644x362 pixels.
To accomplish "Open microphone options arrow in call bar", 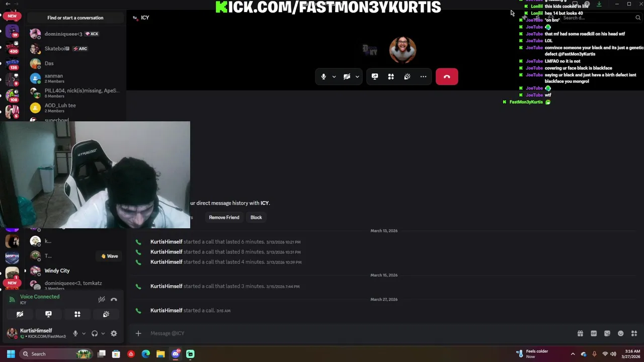I will pyautogui.click(x=334, y=77).
